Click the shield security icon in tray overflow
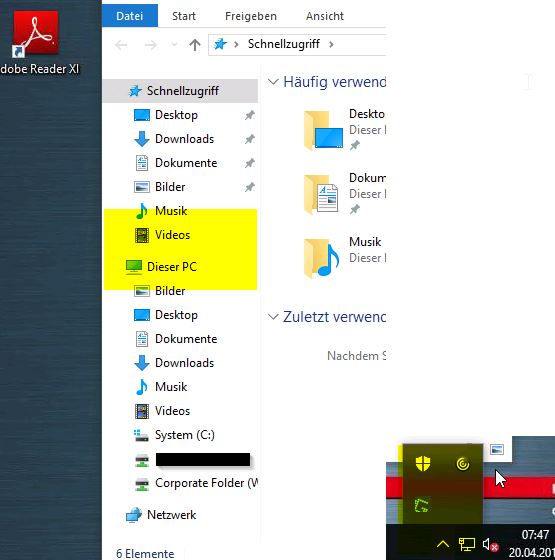555x560 pixels. point(423,464)
